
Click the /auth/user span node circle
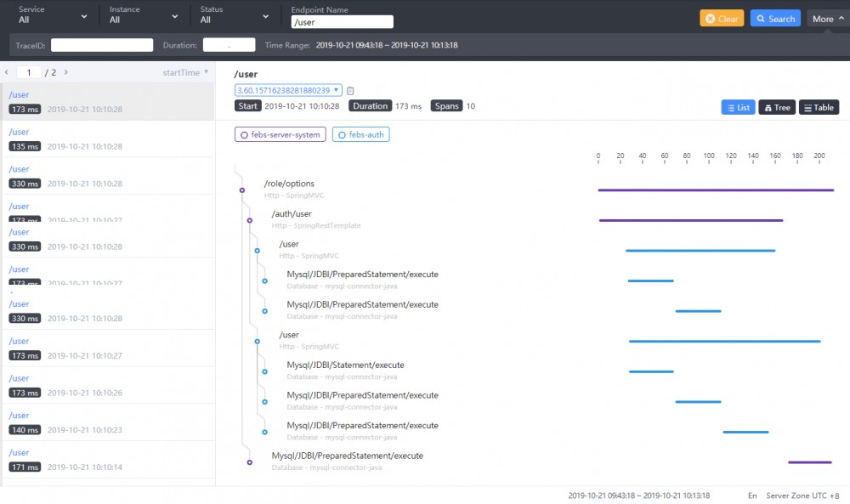250,220
